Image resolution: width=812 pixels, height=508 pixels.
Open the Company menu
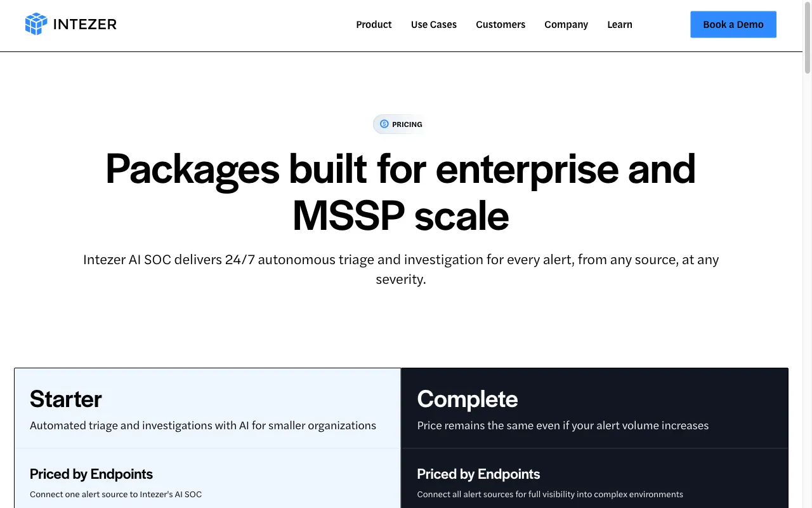566,24
